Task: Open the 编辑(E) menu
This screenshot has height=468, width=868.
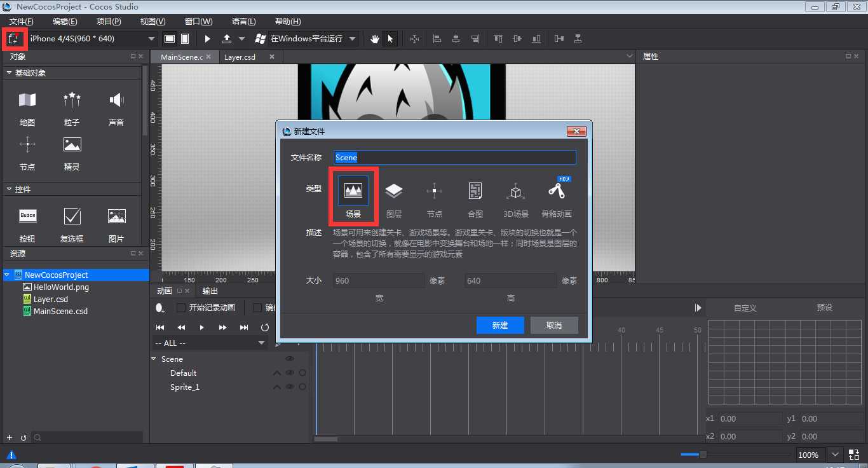Action: coord(65,22)
